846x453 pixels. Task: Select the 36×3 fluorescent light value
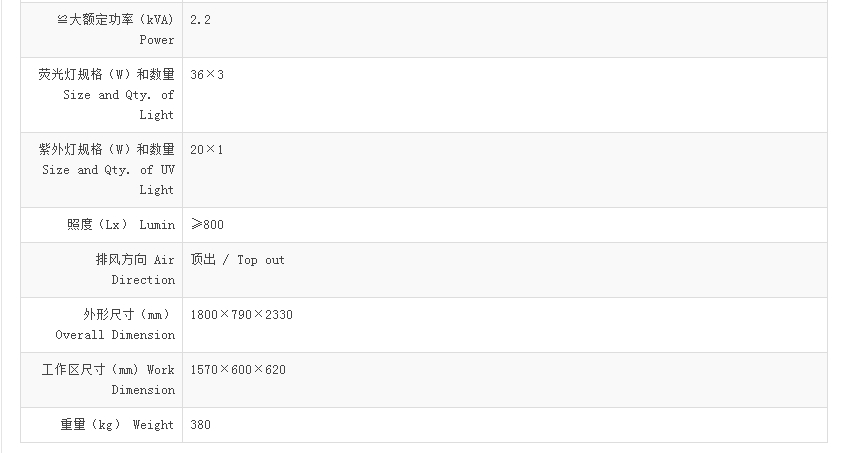point(207,75)
